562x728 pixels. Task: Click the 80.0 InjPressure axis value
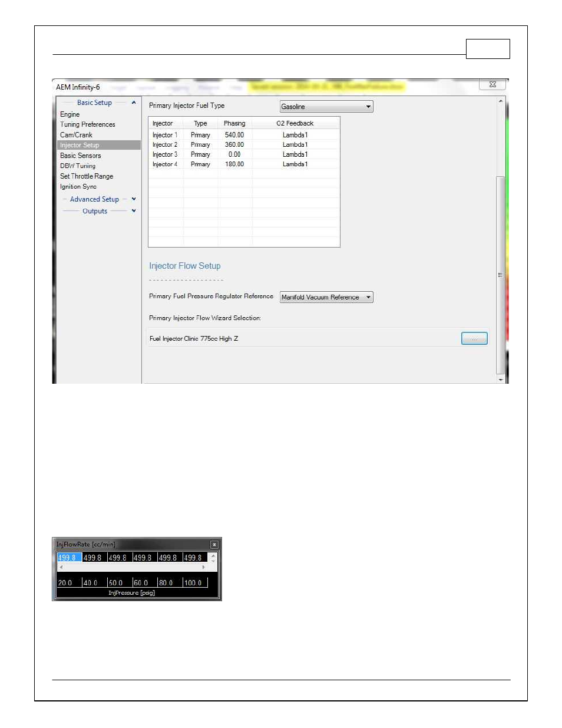coord(166,583)
